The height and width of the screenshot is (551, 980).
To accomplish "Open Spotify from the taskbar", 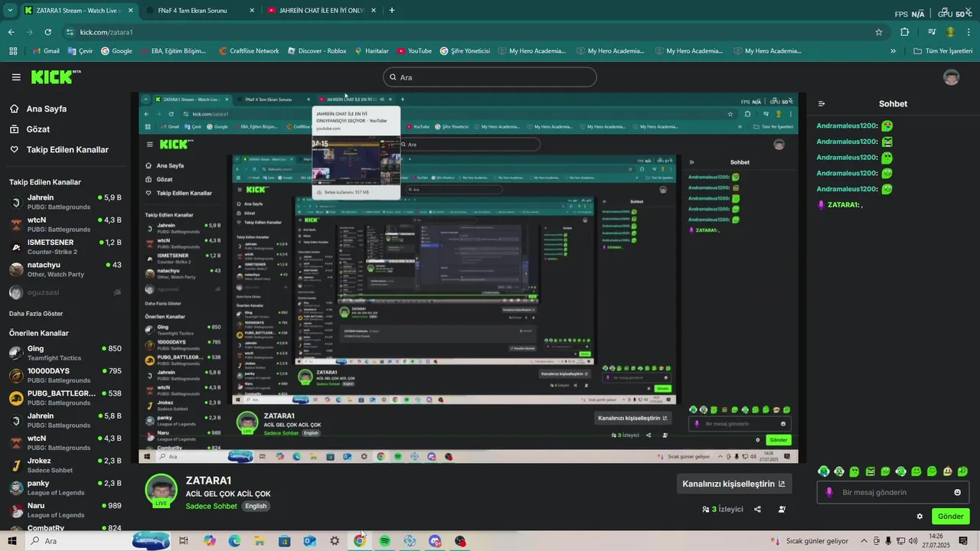I will (384, 541).
